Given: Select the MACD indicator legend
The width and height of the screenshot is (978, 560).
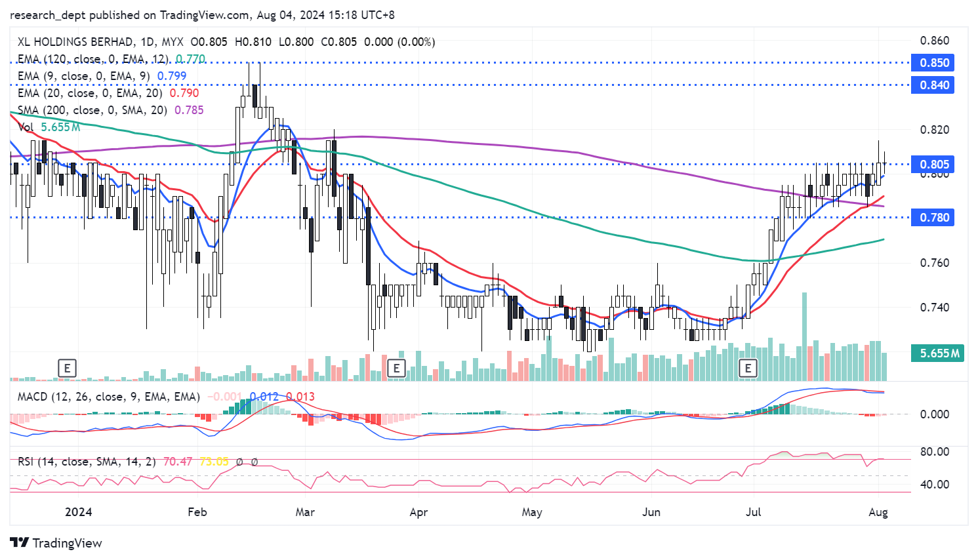Looking at the screenshot, I should click(x=108, y=397).
